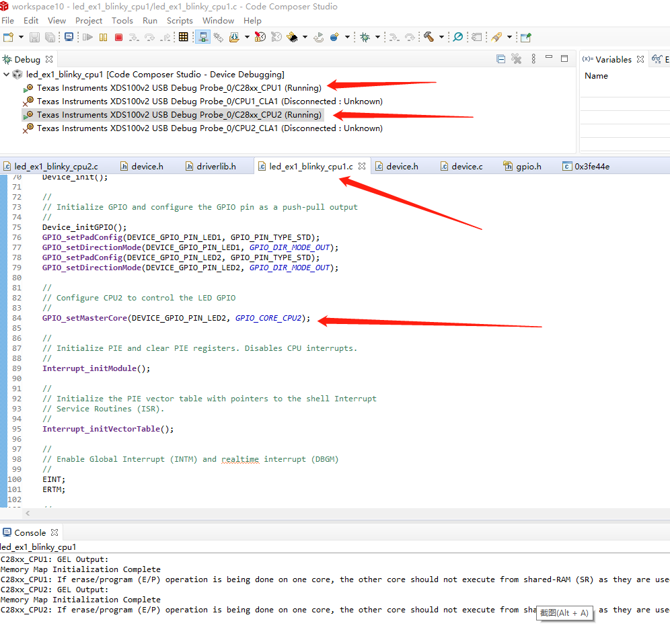The height and width of the screenshot is (644, 670).
Task: Collapse the led_ex1_blinky_cpu1 debug tree node
Action: tap(7, 75)
